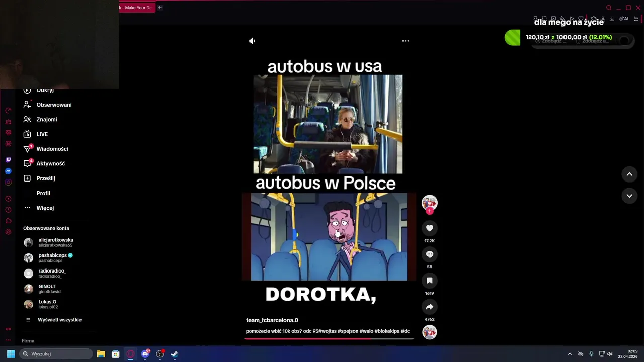Open Lukas.O followed account
Image resolution: width=644 pixels, height=362 pixels.
41,304
